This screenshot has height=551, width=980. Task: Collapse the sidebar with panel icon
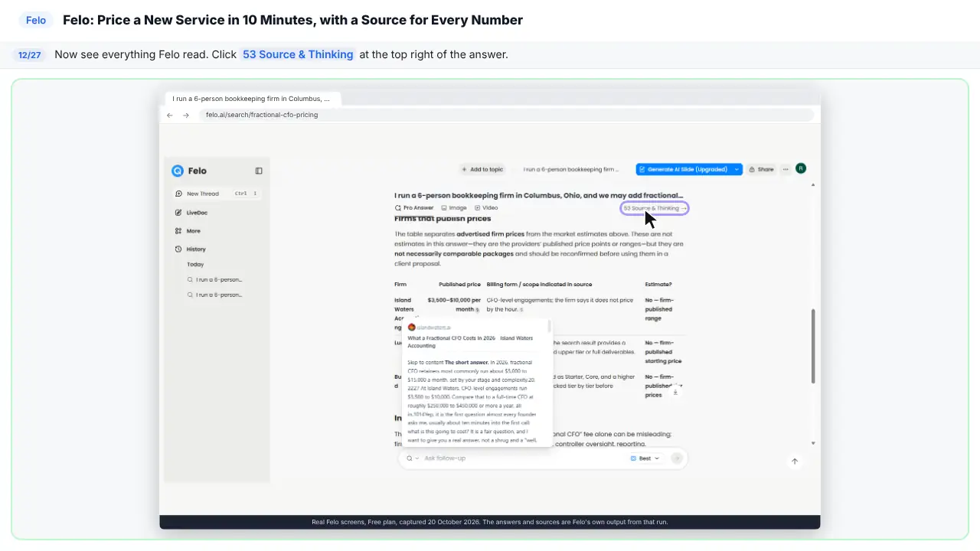coord(259,171)
